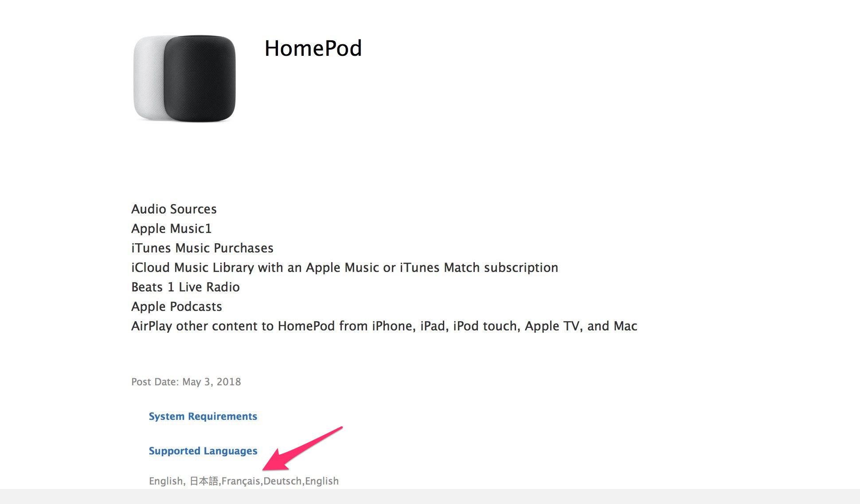Click the Apple Podcasts line
860x504 pixels.
176,306
